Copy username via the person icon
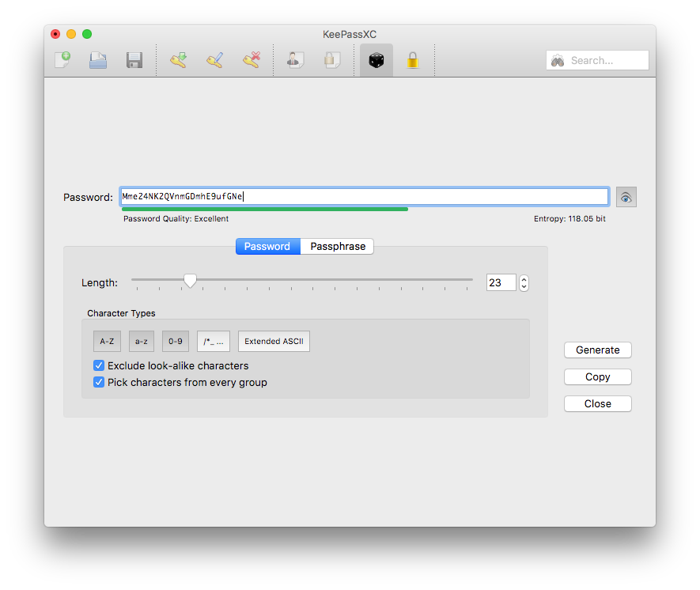This screenshot has width=700, height=590. (295, 60)
